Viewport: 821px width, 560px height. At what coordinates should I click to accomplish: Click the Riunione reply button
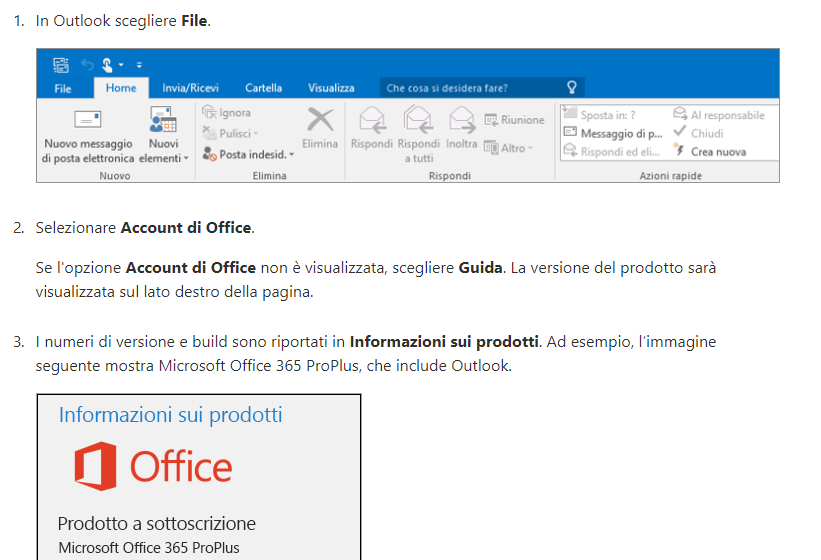tap(514, 120)
